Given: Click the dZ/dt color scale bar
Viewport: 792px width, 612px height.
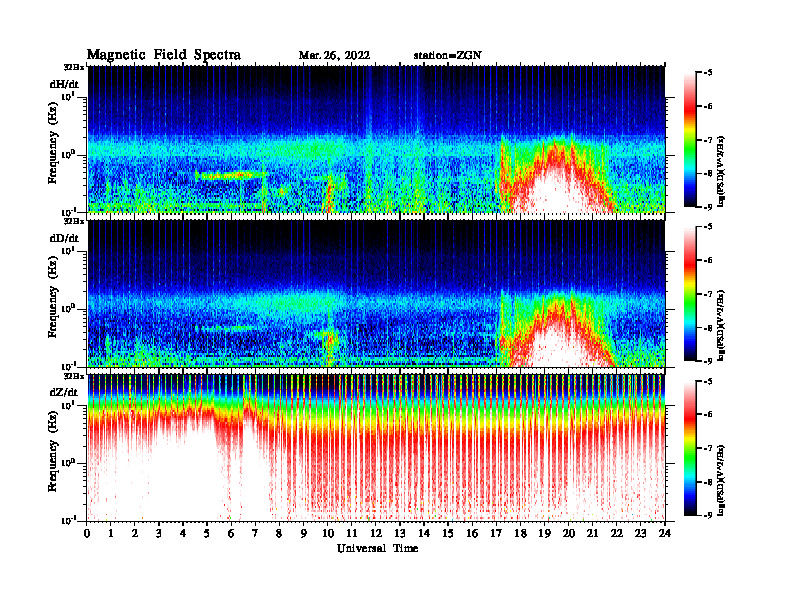Looking at the screenshot, I should [690, 448].
